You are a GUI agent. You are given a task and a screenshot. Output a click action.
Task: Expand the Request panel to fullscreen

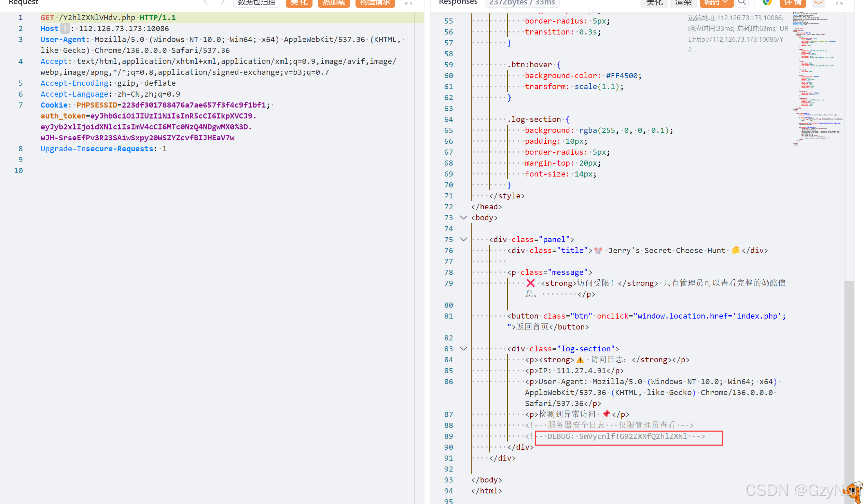(x=408, y=3)
